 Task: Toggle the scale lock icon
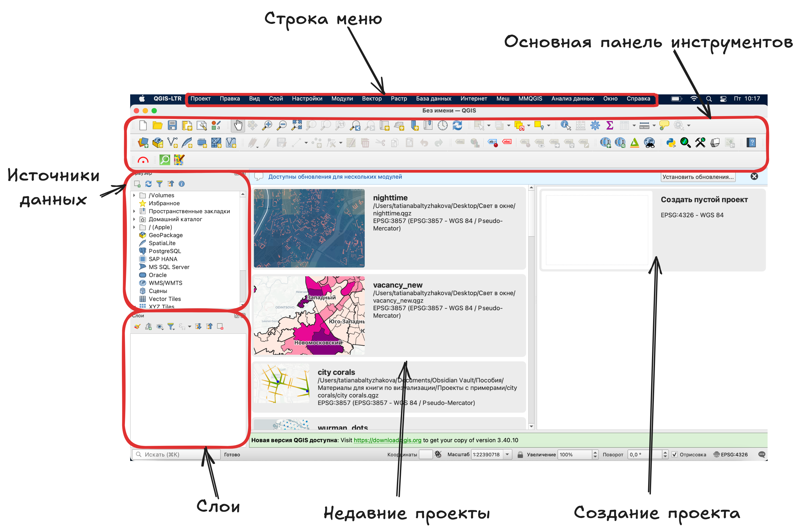pyautogui.click(x=520, y=455)
